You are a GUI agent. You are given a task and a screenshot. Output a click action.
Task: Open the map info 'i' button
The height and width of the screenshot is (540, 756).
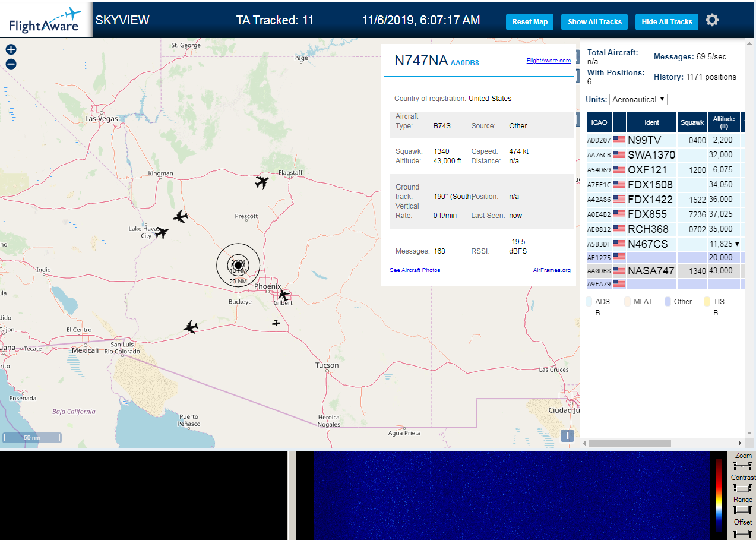(567, 436)
